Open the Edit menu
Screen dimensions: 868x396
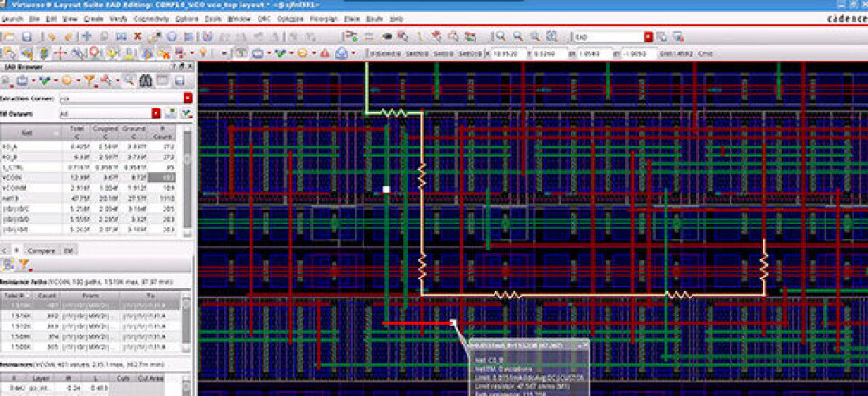click(51, 18)
